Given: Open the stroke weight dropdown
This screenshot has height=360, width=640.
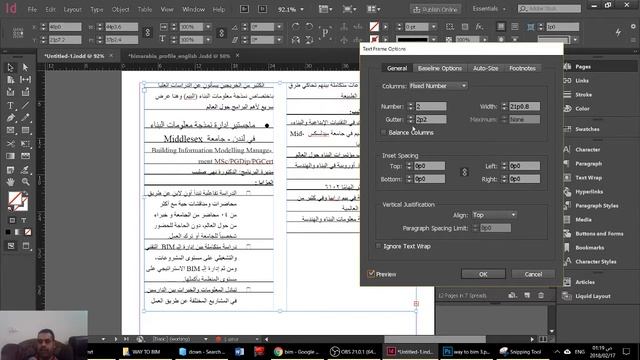Looking at the screenshot, I should (x=433, y=27).
